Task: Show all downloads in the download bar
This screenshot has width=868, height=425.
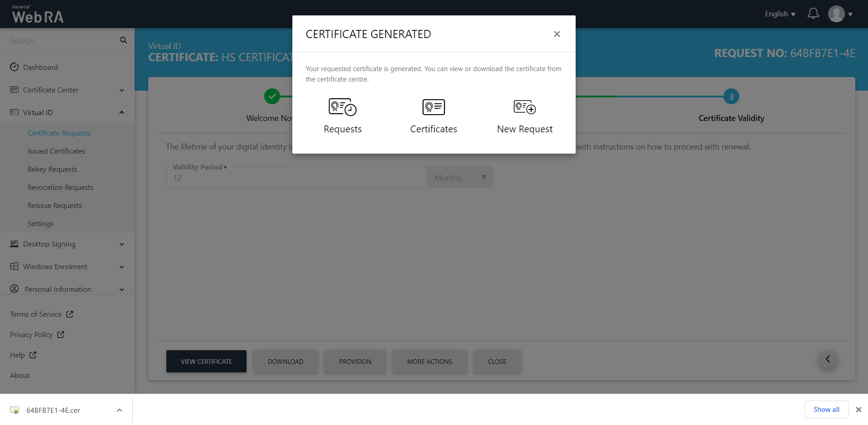Action: click(x=826, y=410)
